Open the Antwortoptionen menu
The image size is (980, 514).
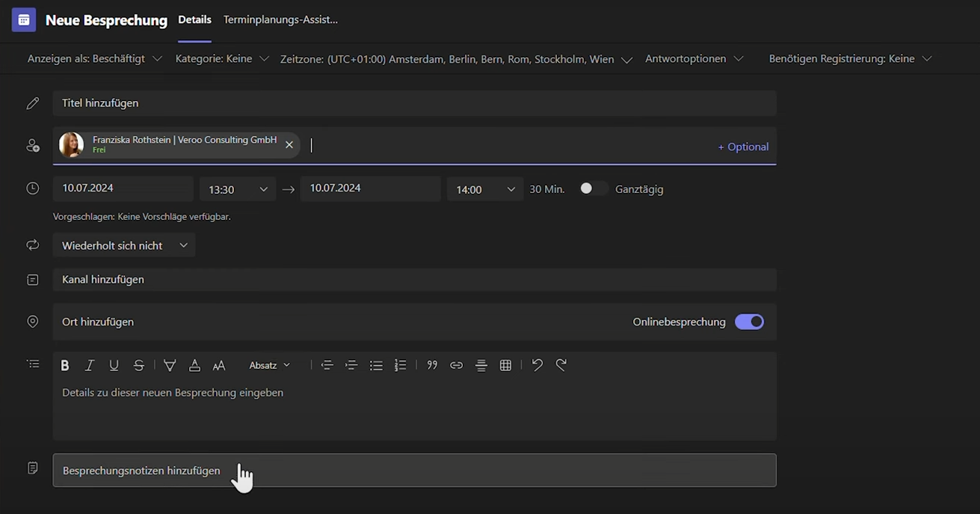(x=694, y=58)
